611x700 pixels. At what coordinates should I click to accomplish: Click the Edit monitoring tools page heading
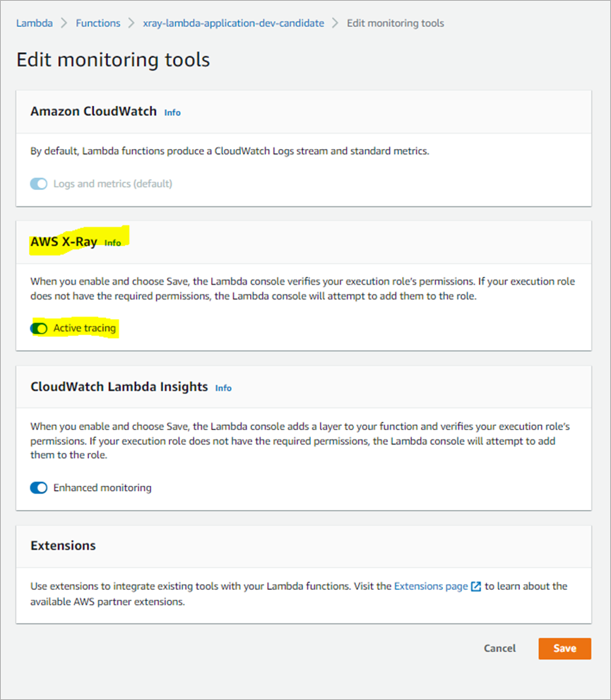[x=113, y=59]
